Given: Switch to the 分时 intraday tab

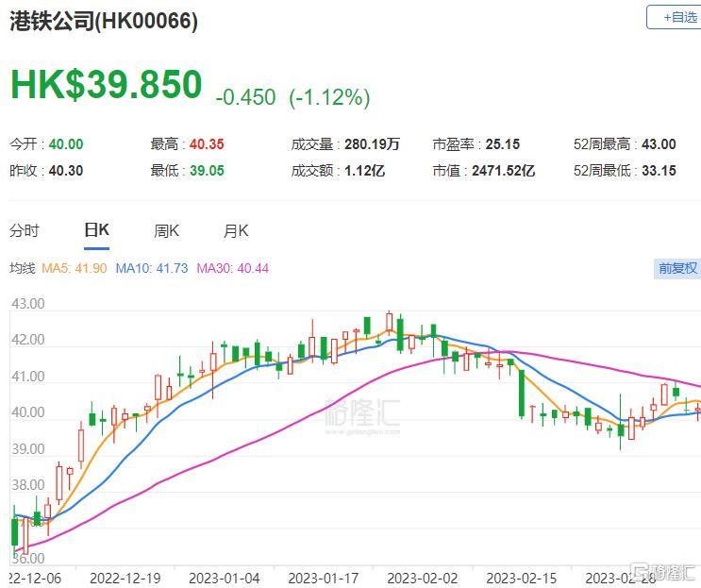Looking at the screenshot, I should 25,230.
